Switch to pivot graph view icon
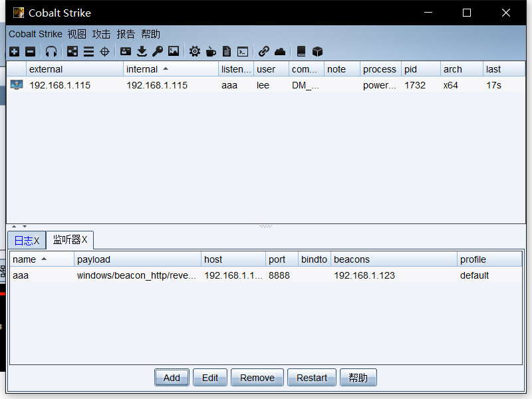 pyautogui.click(x=72, y=52)
